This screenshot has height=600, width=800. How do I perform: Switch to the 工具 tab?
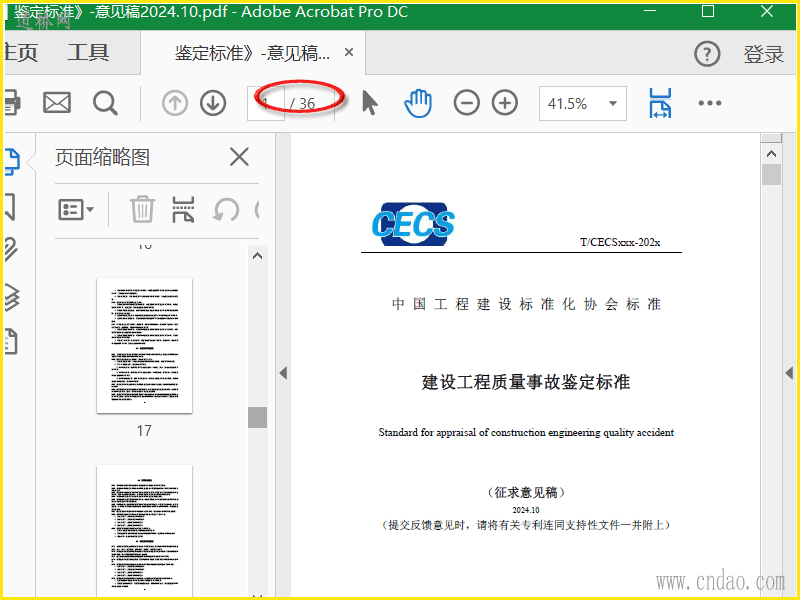pos(88,53)
